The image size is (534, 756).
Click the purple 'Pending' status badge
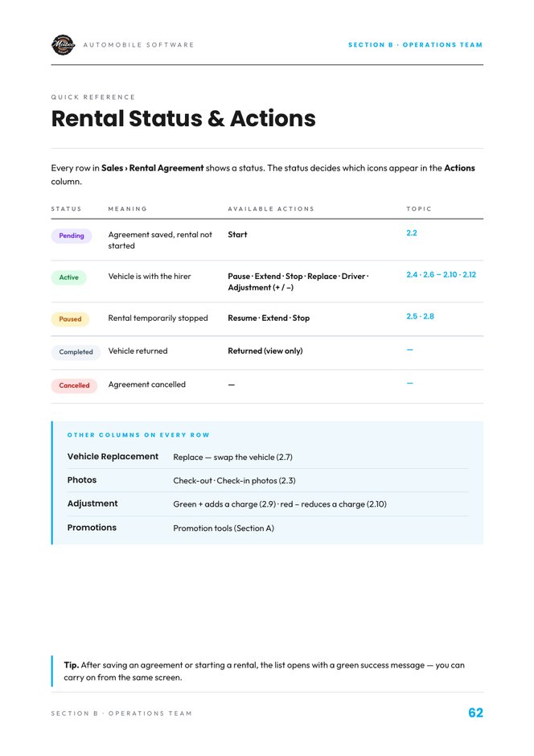point(72,236)
